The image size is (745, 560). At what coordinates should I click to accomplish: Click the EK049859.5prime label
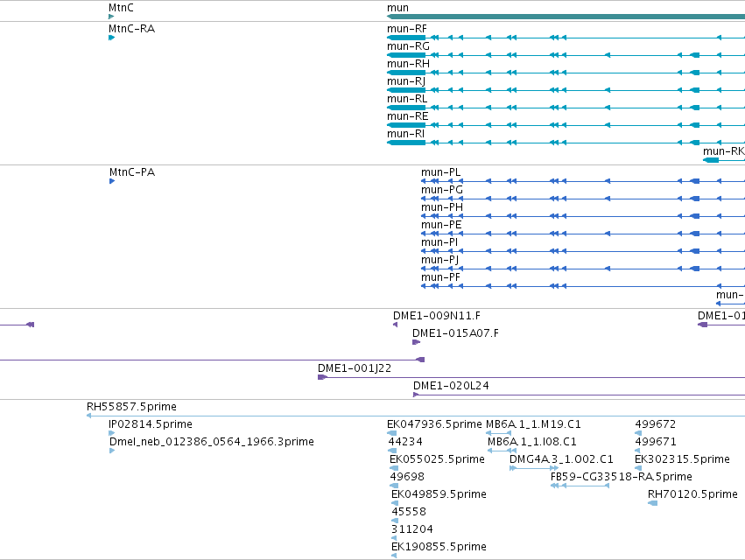point(439,494)
